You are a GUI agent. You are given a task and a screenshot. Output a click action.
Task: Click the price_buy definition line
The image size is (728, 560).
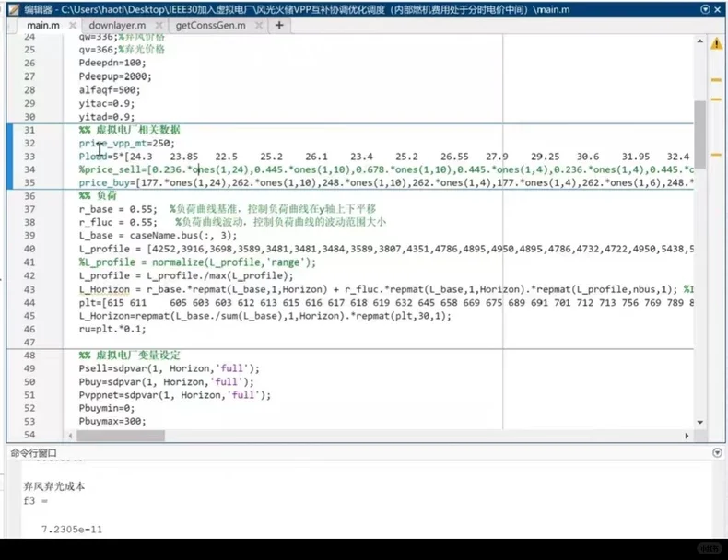point(386,182)
